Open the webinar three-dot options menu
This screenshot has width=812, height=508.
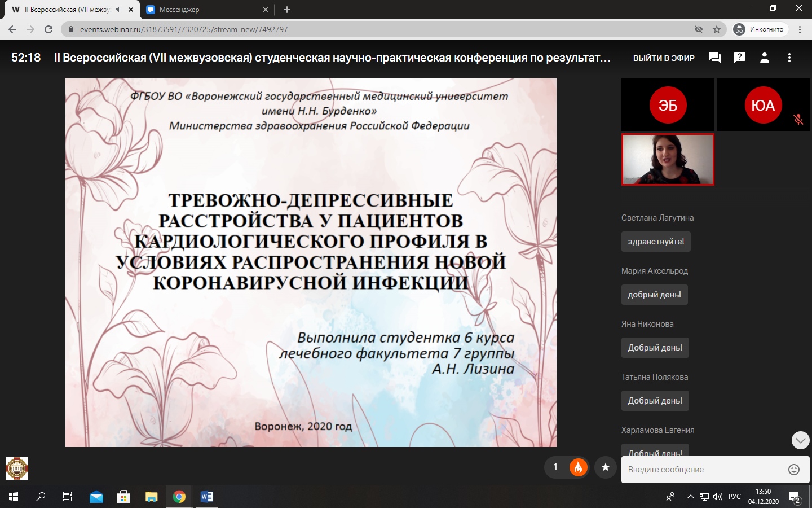tap(789, 58)
